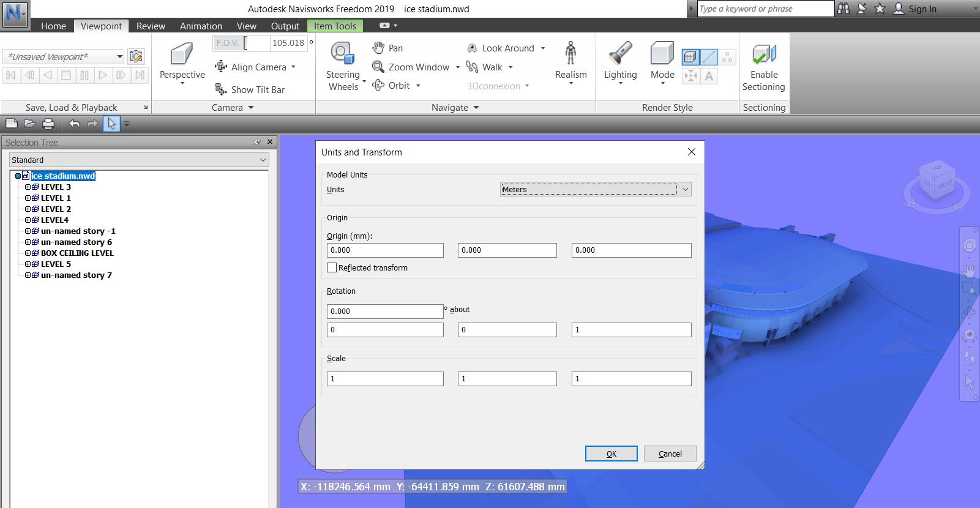Select the Look Around tool
This screenshot has width=980, height=508.
click(500, 48)
